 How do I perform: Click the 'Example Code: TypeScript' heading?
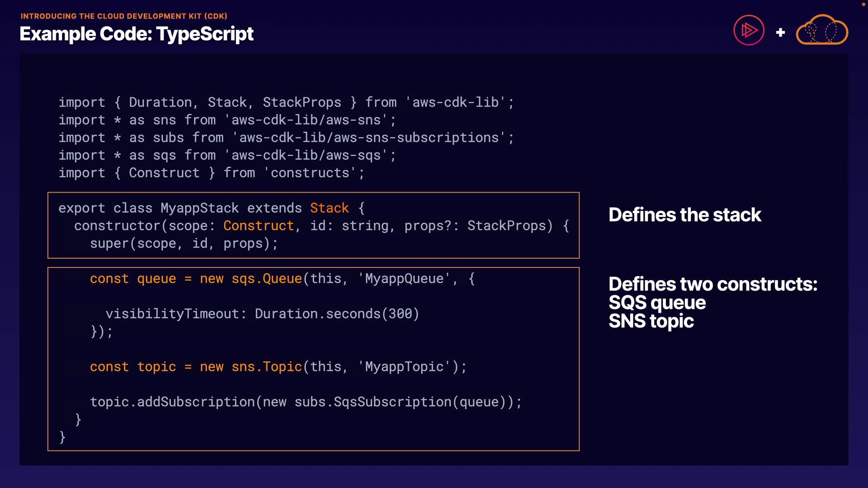coord(137,34)
